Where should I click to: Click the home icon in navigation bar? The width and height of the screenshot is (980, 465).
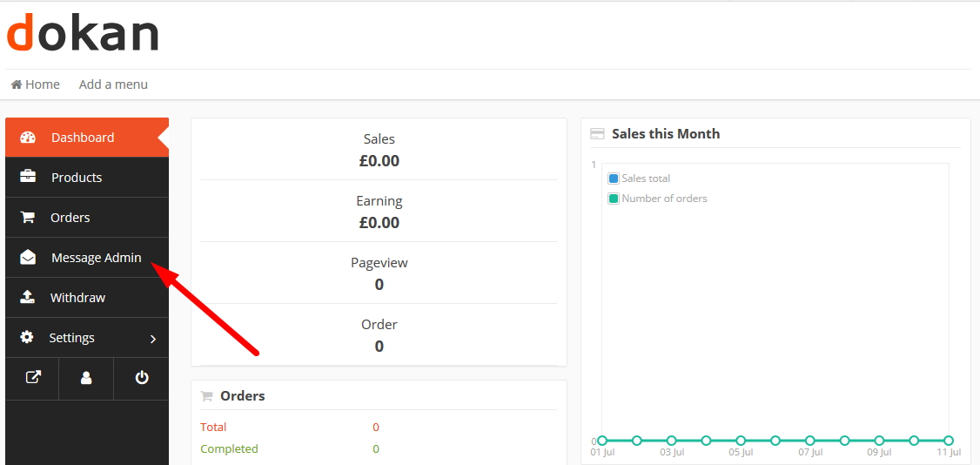[17, 84]
